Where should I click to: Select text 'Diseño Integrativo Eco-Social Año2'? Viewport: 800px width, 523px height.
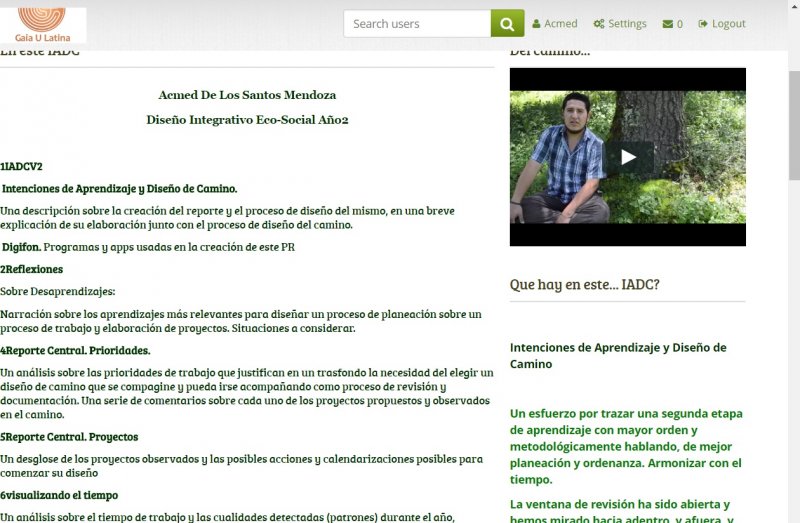click(x=247, y=120)
